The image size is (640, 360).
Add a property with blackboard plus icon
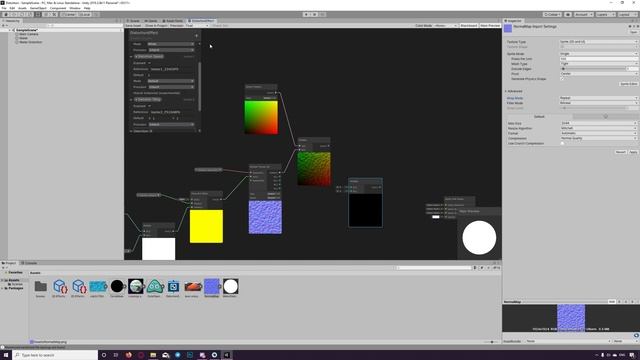point(196,36)
